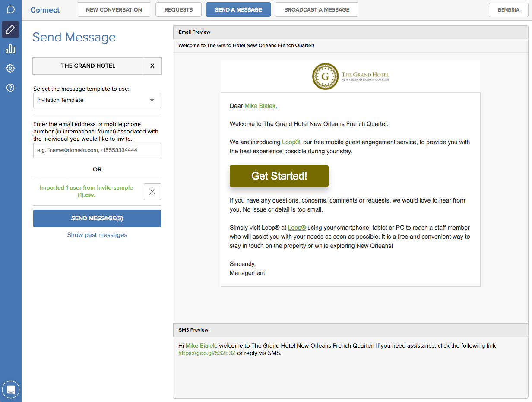Click The Grand Hotel logo in email preview

point(350,76)
